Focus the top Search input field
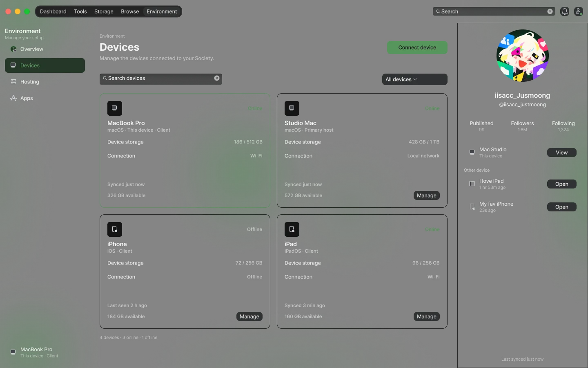This screenshot has height=368, width=588. (x=494, y=11)
